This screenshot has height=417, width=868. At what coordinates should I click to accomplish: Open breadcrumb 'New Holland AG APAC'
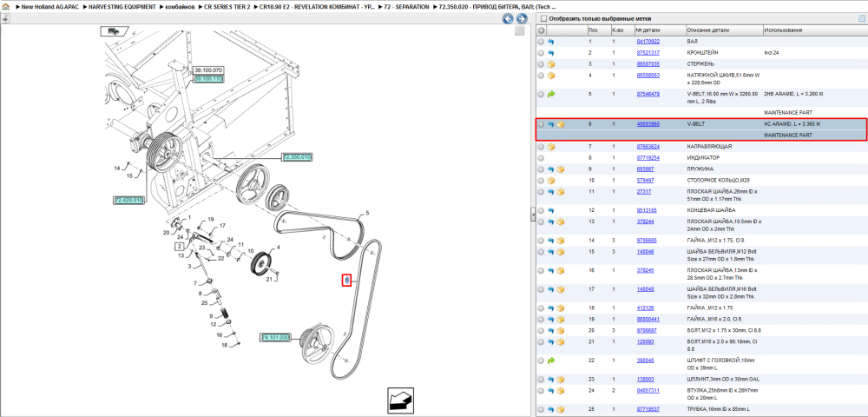(x=49, y=6)
